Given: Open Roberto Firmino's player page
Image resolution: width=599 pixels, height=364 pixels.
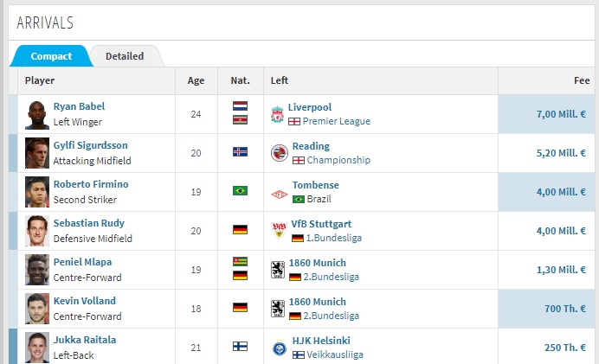Looking at the screenshot, I should tap(91, 184).
